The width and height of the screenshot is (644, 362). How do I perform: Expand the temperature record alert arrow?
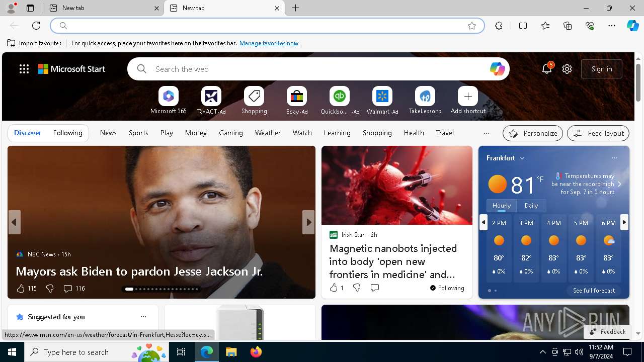619,184
